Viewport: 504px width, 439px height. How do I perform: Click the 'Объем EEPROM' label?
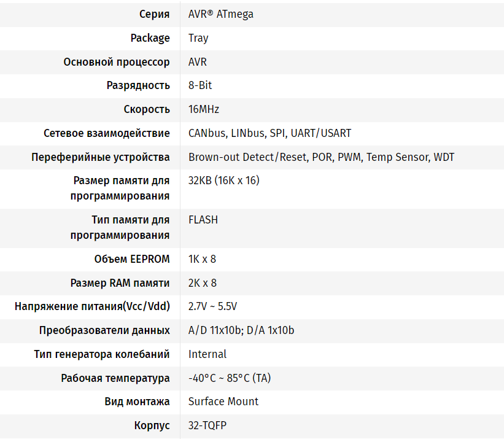pos(132,259)
